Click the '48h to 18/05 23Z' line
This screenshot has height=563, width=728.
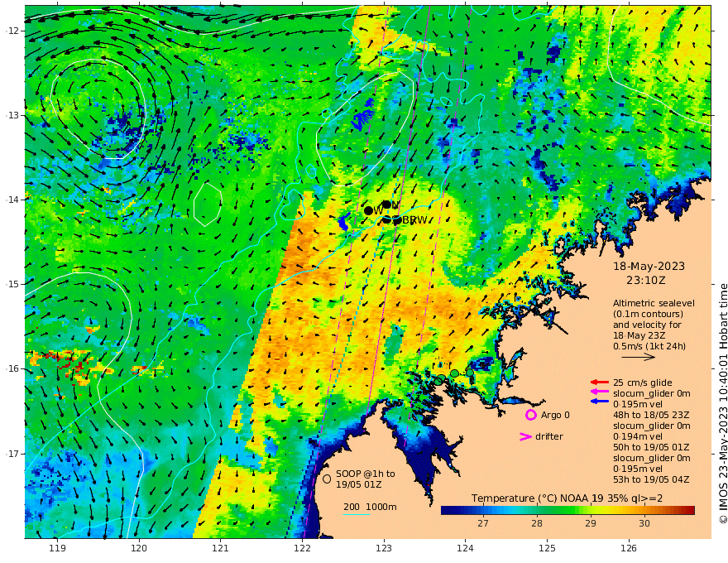tap(651, 415)
